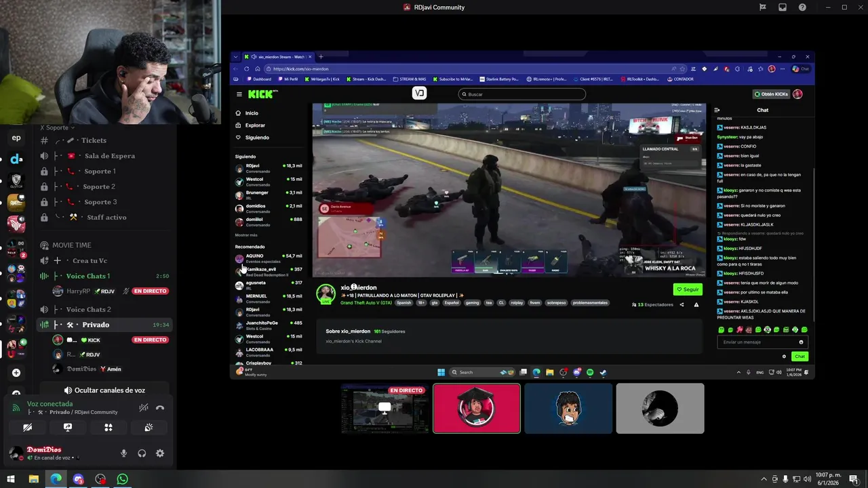
Task: Select the locked Soporte 2 channel
Action: 104,186
